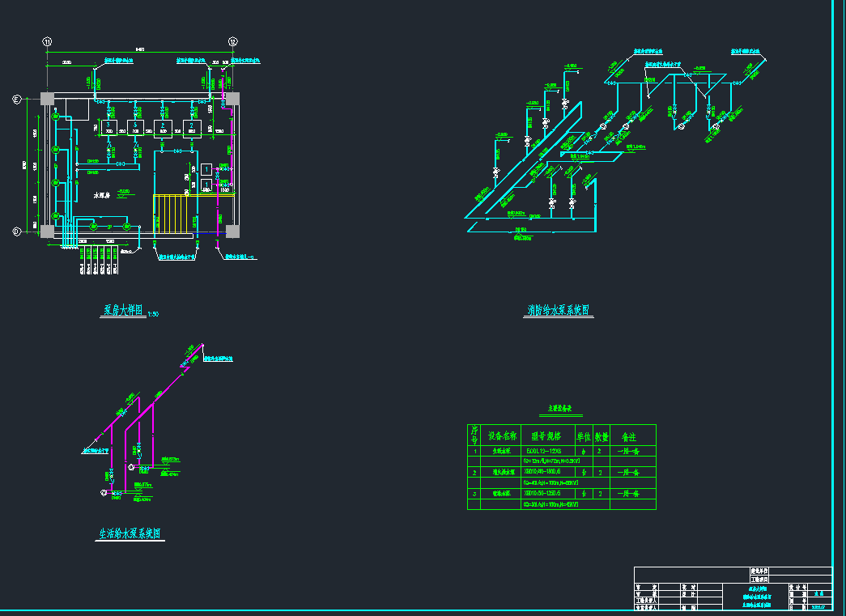Image resolution: width=846 pixels, height=616 pixels.
Task: Click the 泵房大样图 drawing title
Action: (123, 310)
